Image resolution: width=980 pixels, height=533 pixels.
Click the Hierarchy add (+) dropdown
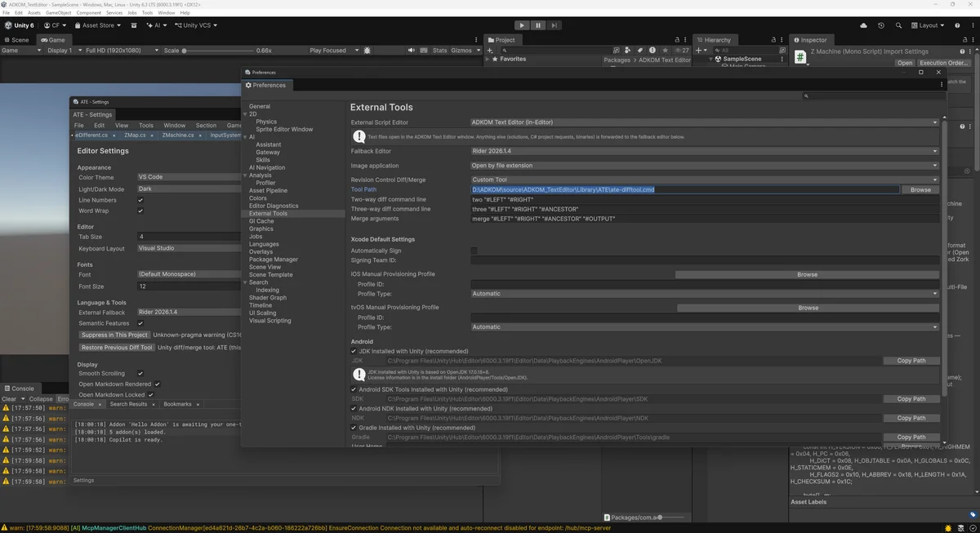(701, 51)
